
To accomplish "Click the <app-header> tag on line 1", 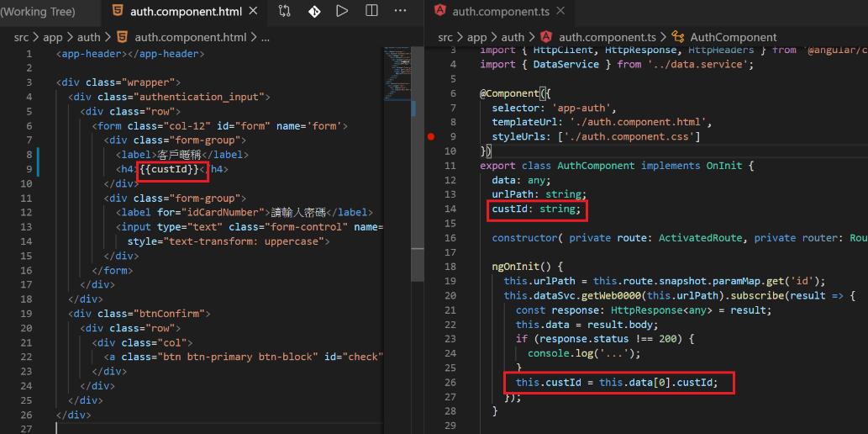I will 92,55.
